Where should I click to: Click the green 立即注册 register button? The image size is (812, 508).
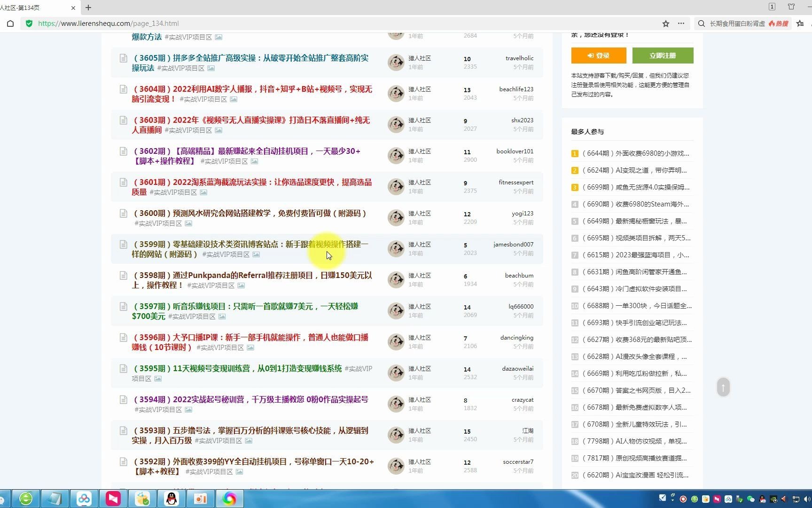point(662,56)
